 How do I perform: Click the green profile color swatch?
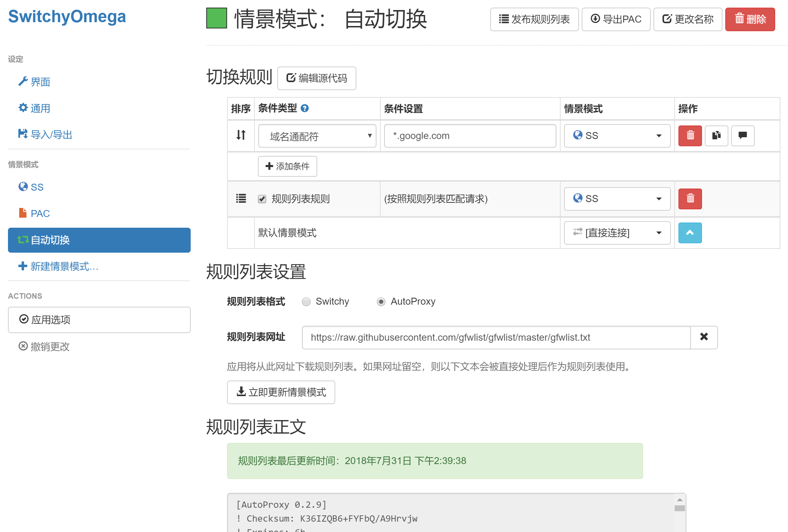point(216,18)
